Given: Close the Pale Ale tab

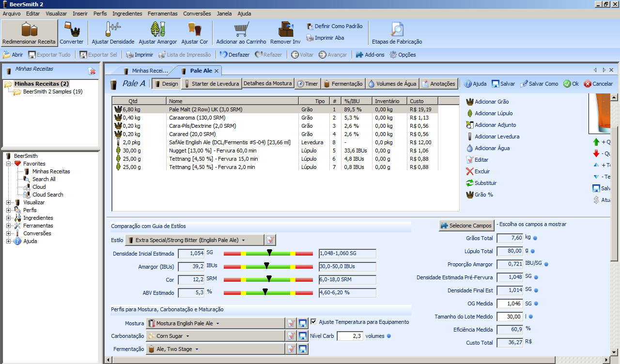Looking at the screenshot, I should [x=217, y=71].
